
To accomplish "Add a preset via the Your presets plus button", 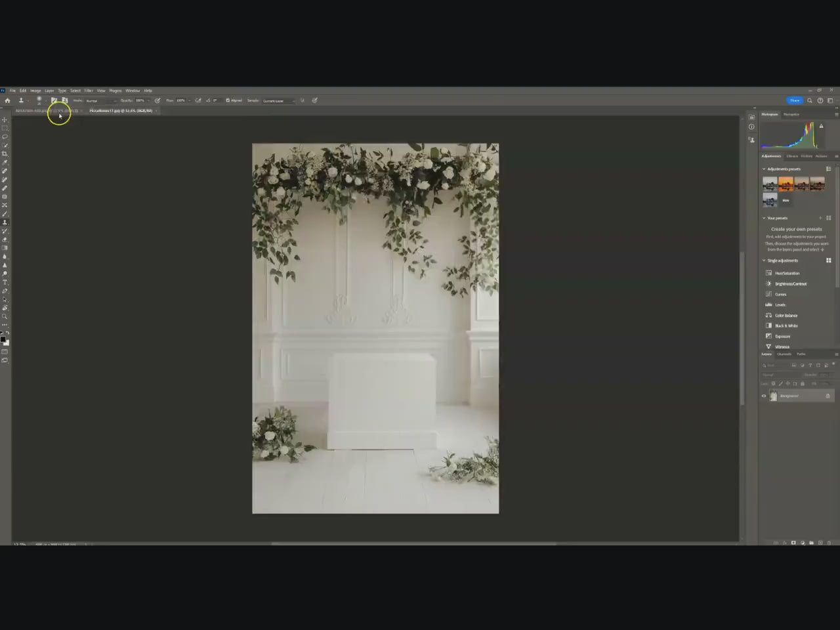I will (x=820, y=217).
